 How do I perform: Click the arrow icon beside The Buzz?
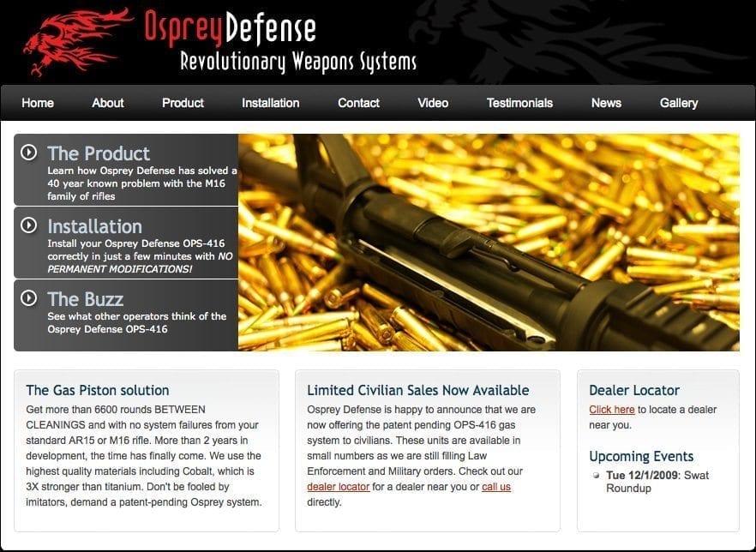[29, 298]
